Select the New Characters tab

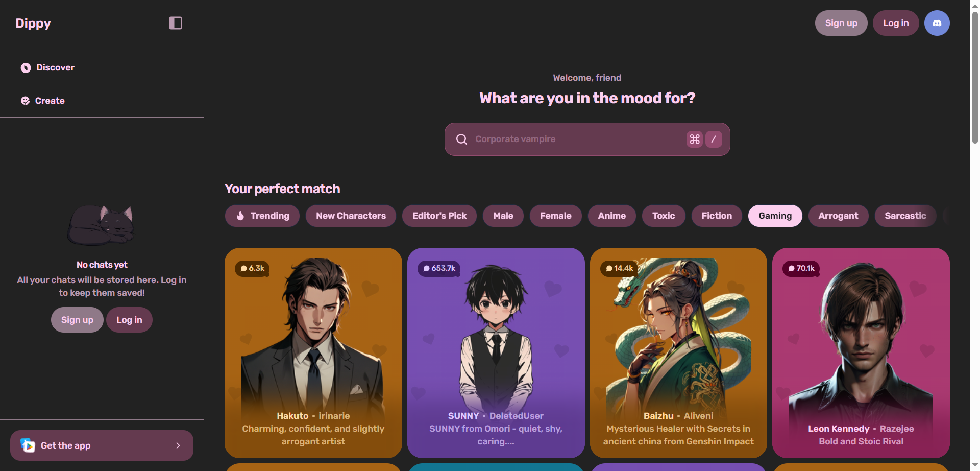click(x=351, y=216)
